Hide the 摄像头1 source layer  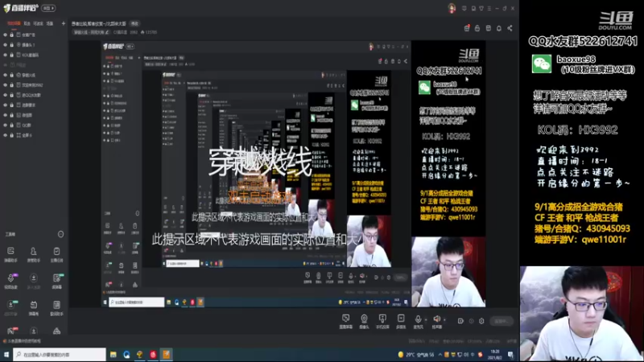tap(6, 45)
